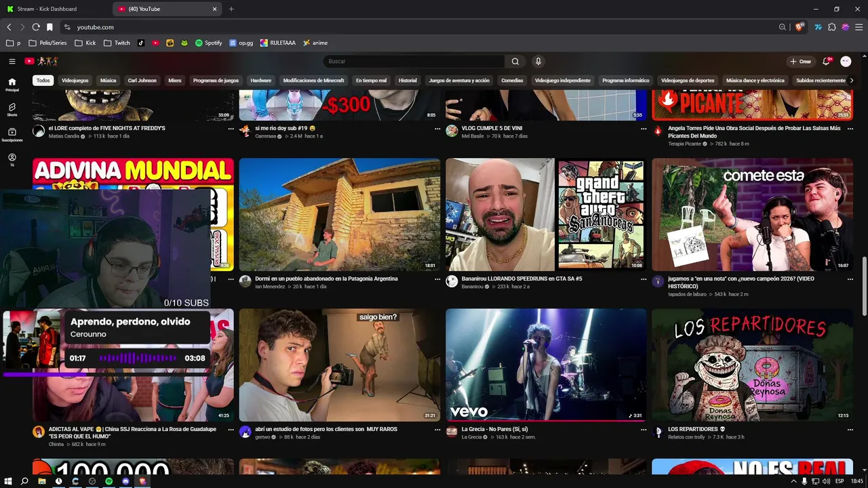This screenshot has width=868, height=488.
Task: Reload the page
Action: pyautogui.click(x=36, y=27)
